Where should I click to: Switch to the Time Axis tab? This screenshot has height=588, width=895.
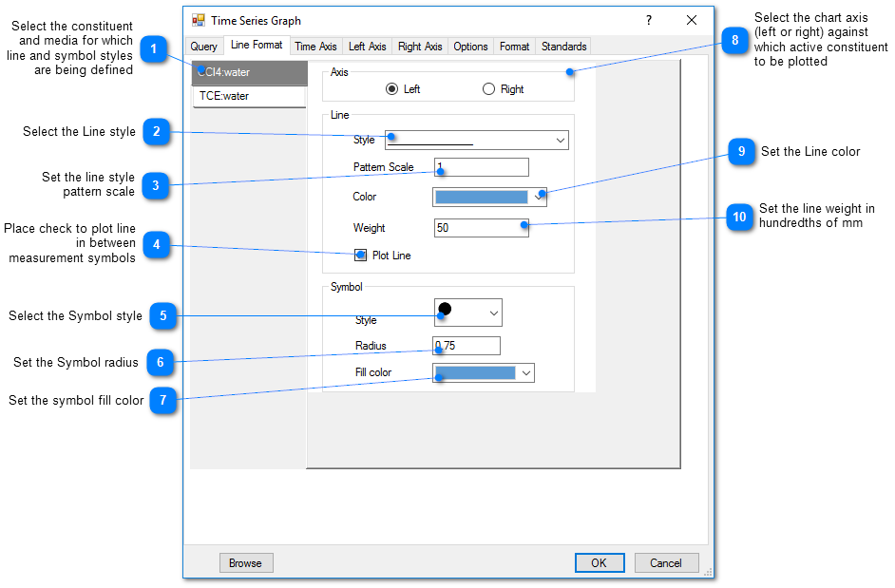tap(315, 47)
